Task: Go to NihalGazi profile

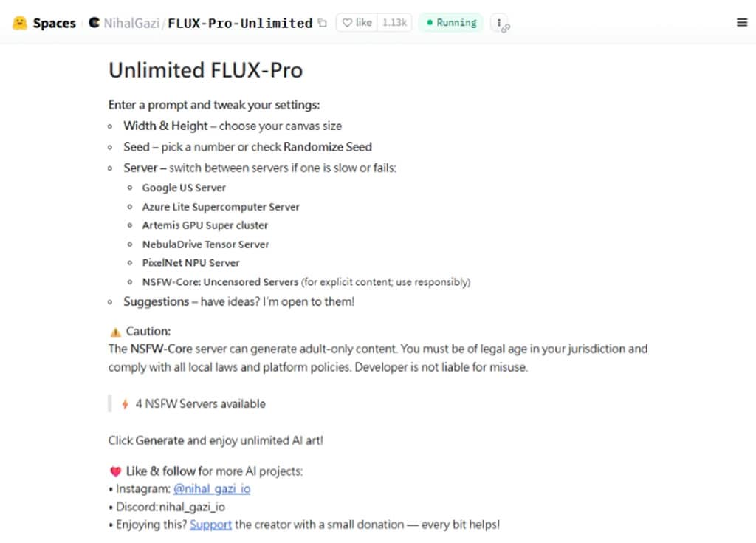Action: 133,23
